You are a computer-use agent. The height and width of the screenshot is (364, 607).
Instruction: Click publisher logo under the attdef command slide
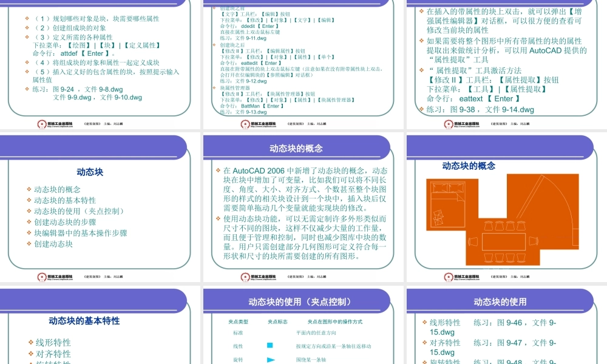(x=55, y=124)
